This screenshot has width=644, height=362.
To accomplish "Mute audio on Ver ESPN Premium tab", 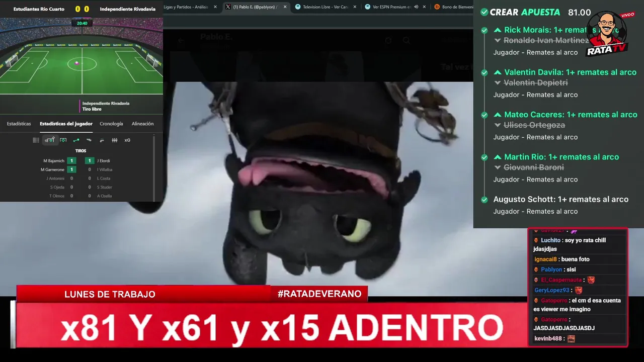I will click(416, 7).
